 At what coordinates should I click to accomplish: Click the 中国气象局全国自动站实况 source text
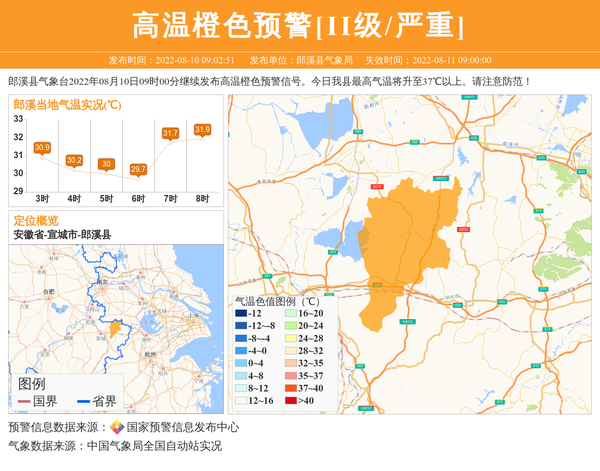pos(154,446)
